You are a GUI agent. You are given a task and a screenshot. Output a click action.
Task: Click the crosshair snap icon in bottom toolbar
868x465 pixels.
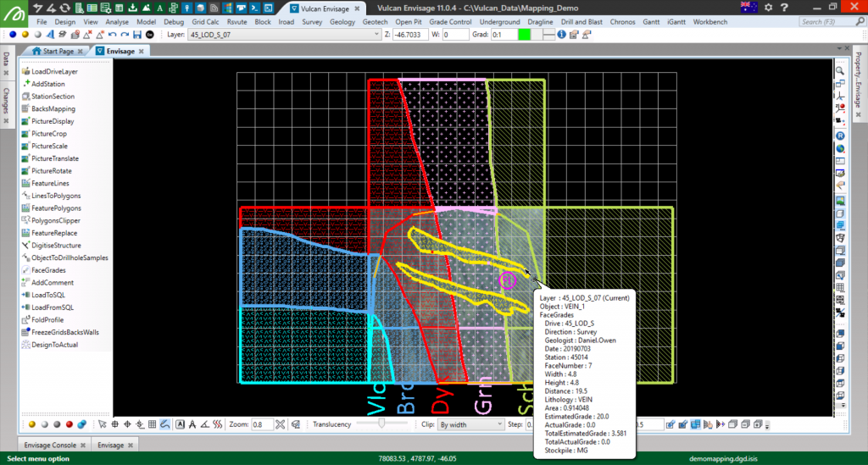pyautogui.click(x=115, y=424)
